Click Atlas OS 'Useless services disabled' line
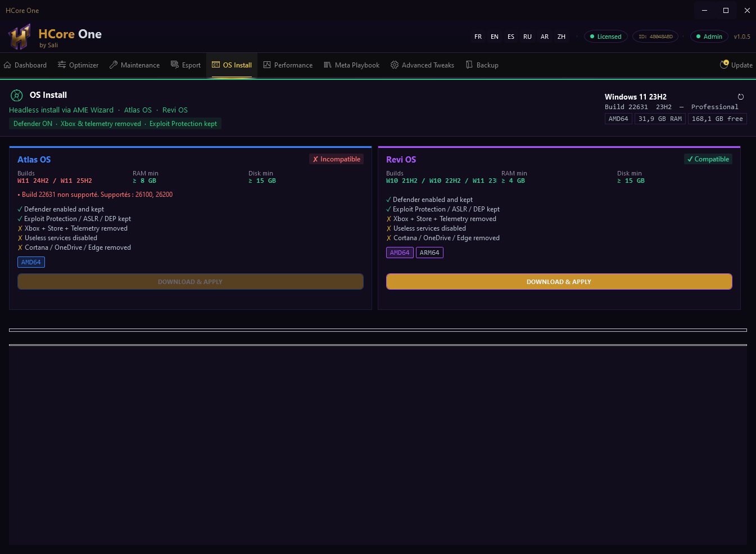756x554 pixels. pyautogui.click(x=57, y=238)
